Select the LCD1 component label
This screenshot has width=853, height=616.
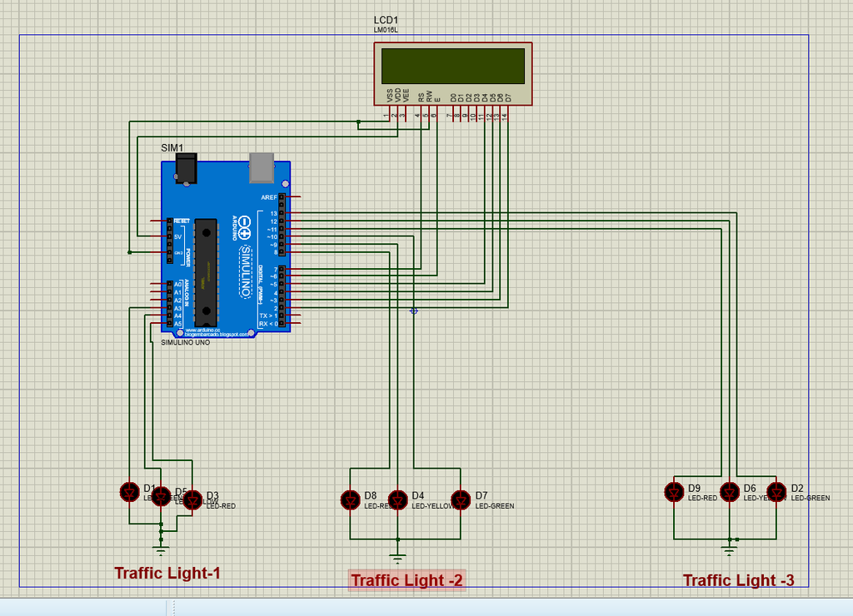386,20
